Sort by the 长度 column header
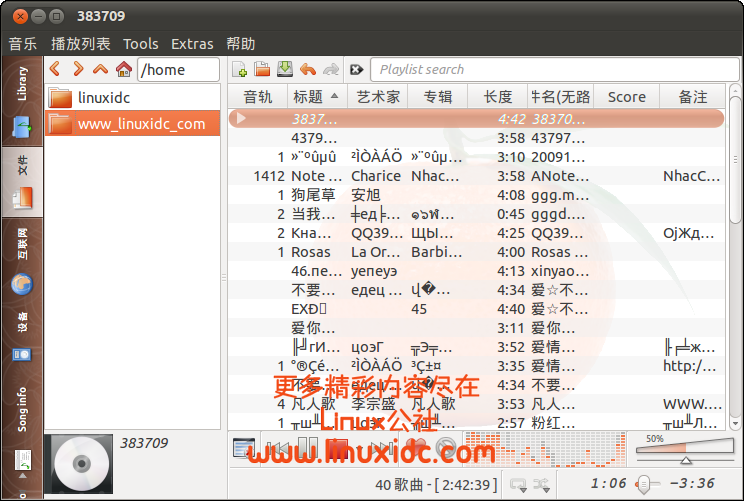This screenshot has height=501, width=744. pos(497,97)
